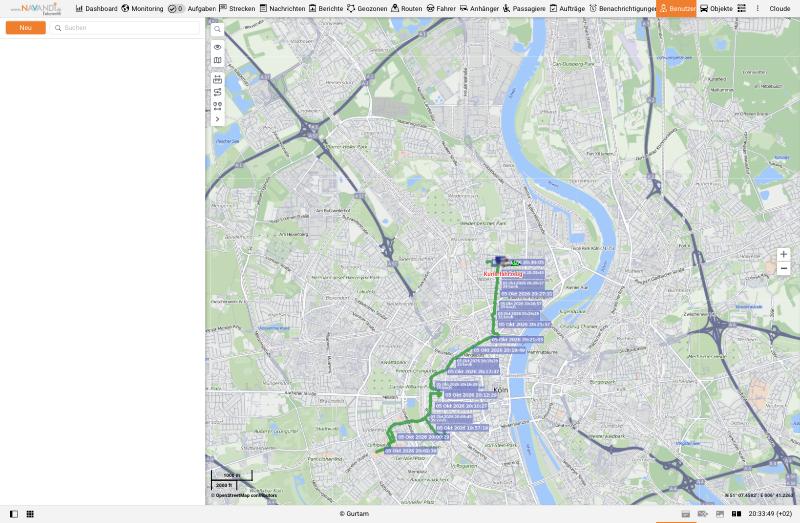
Task: Open the menu customizer grid icon
Action: coord(741,9)
